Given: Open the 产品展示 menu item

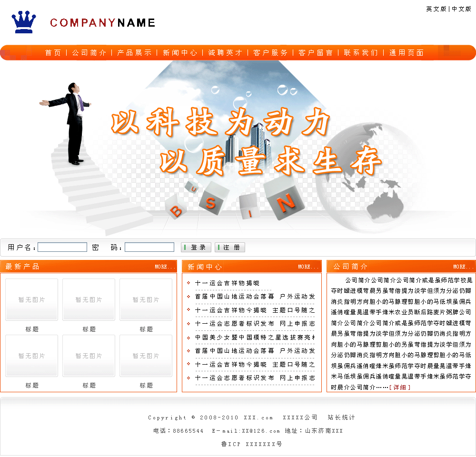Looking at the screenshot, I should (134, 53).
